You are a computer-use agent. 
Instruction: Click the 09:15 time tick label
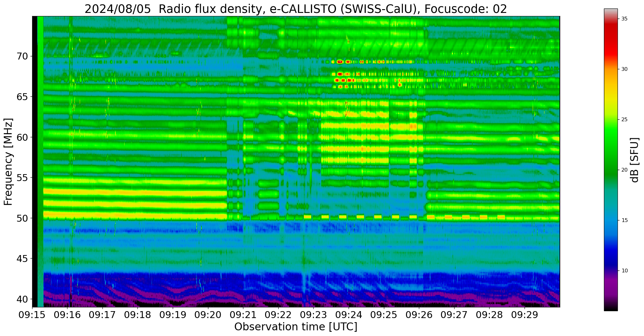32,315
